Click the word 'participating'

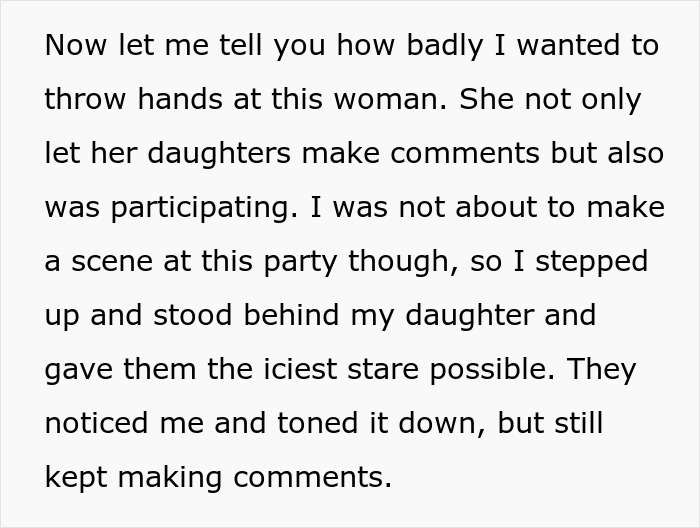205,209
